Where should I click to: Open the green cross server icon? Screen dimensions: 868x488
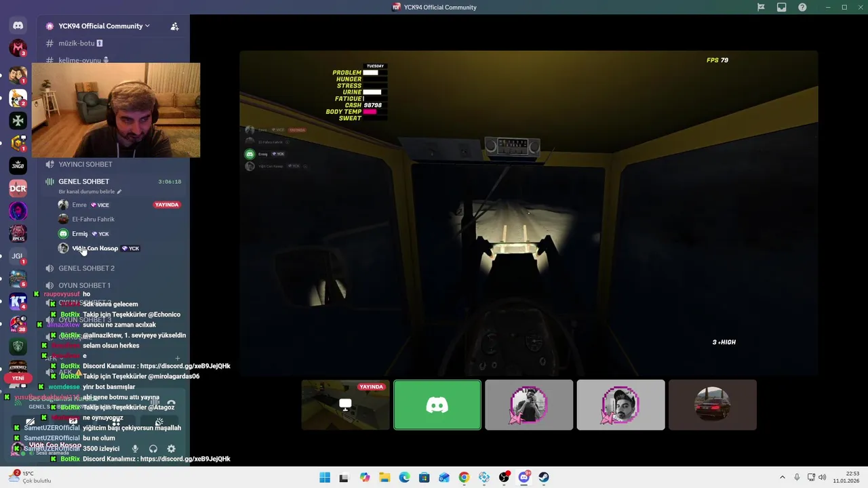tap(18, 121)
